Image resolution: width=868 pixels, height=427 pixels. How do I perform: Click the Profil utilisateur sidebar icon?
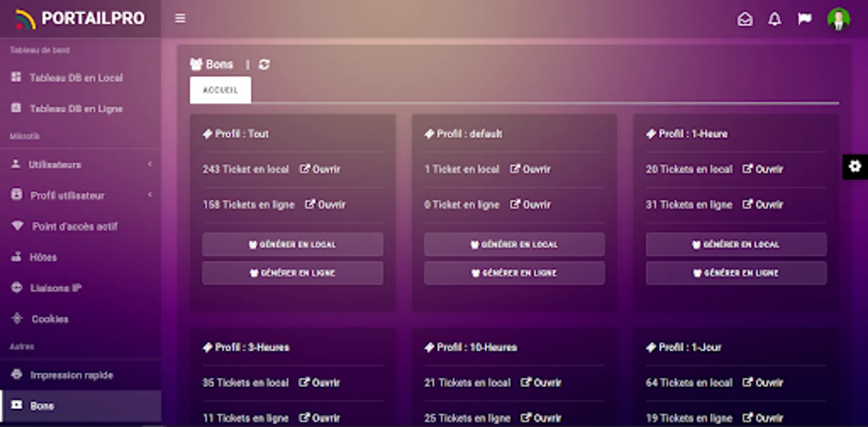click(17, 195)
